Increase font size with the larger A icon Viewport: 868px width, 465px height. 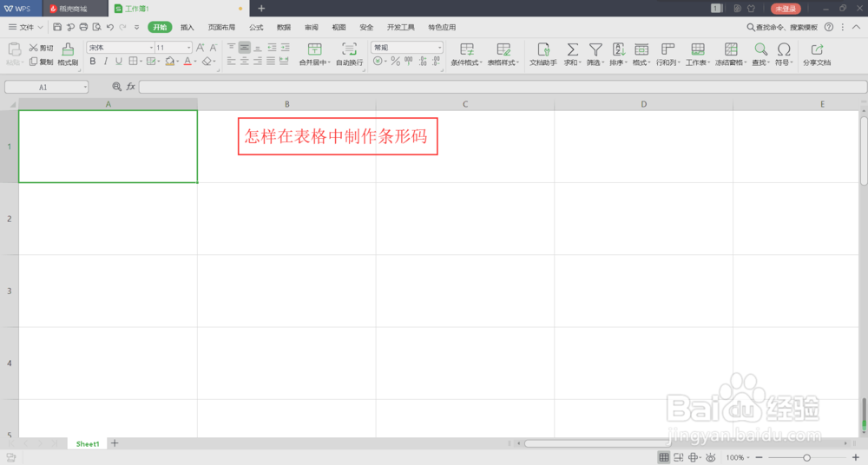tap(201, 48)
